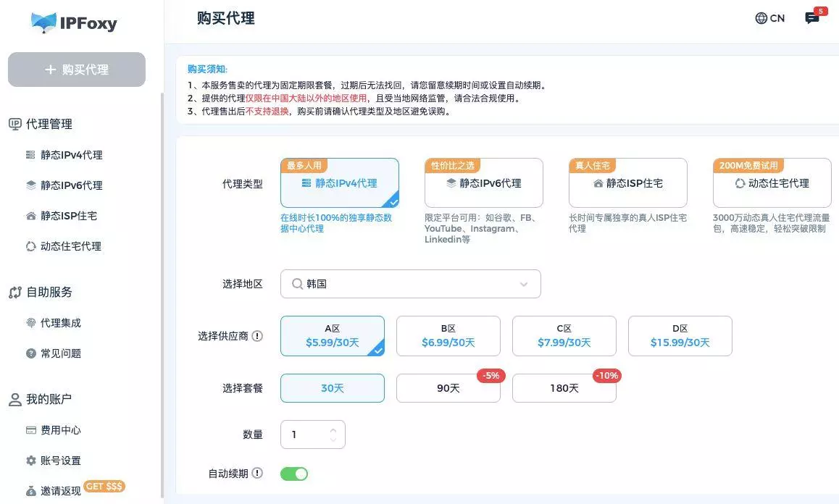
Task: Open 静态ISP住宅 in sidebar
Action: (x=62, y=216)
